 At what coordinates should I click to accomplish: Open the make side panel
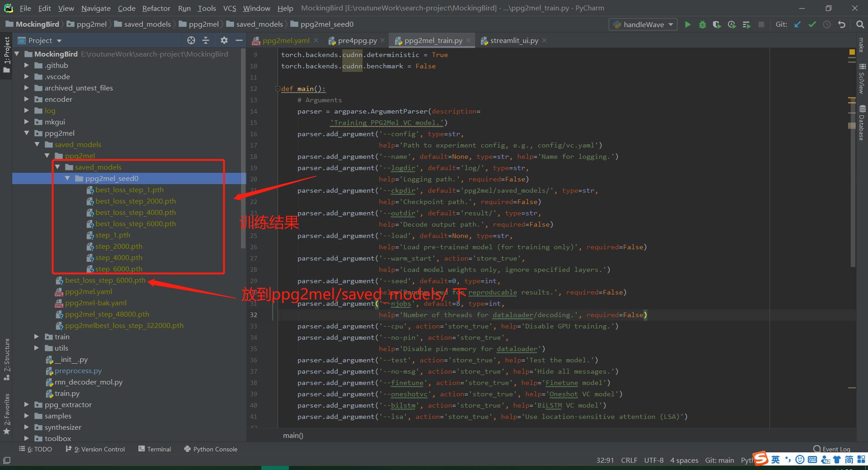click(x=862, y=45)
